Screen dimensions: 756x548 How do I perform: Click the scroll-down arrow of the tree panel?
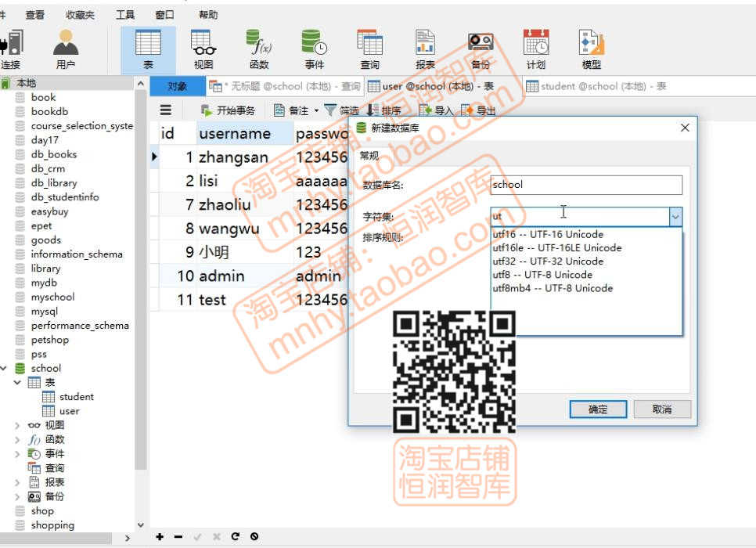coord(141,525)
